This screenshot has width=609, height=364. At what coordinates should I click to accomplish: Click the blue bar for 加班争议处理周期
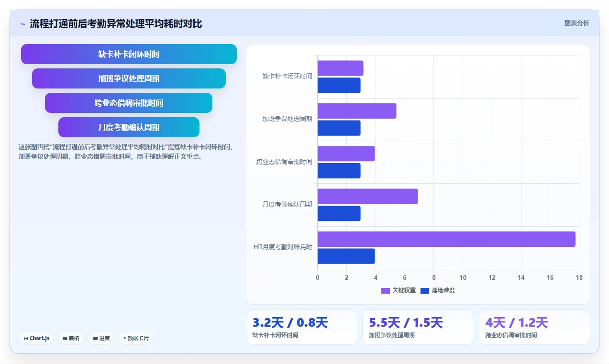pyautogui.click(x=339, y=128)
